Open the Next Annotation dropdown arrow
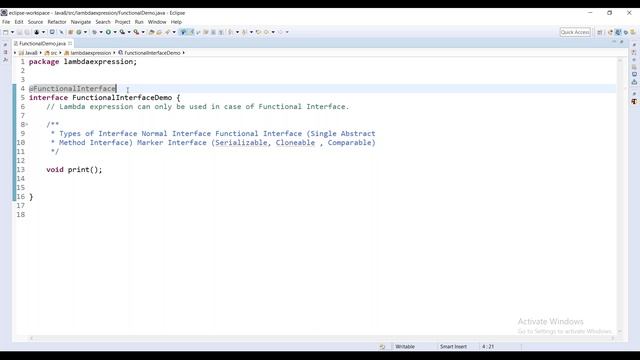 tap(237, 32)
